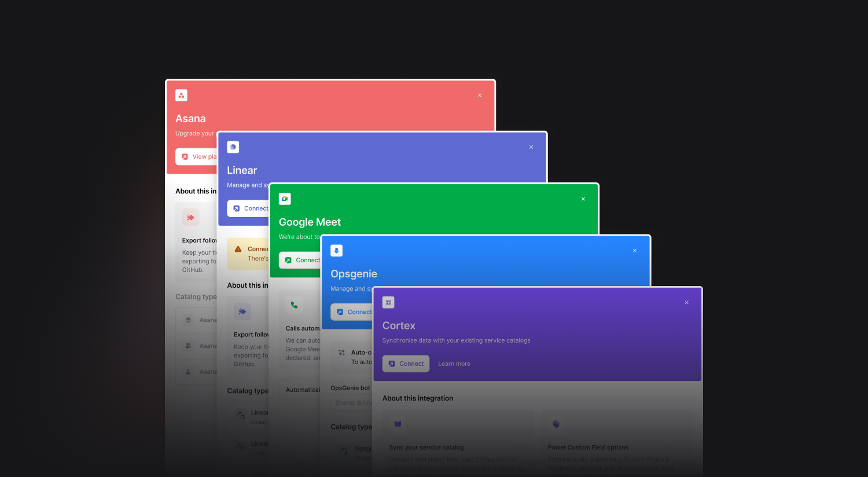
Task: Click the Linear logo icon
Action: [x=233, y=147]
